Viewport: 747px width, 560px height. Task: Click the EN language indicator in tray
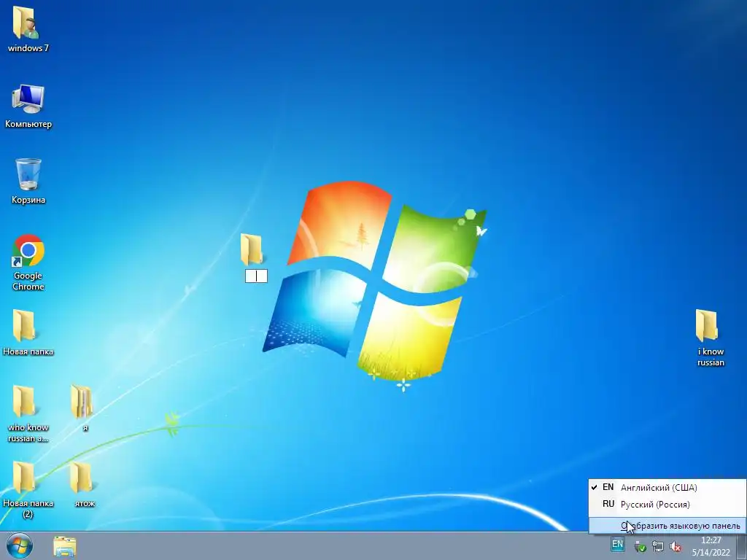click(x=617, y=544)
